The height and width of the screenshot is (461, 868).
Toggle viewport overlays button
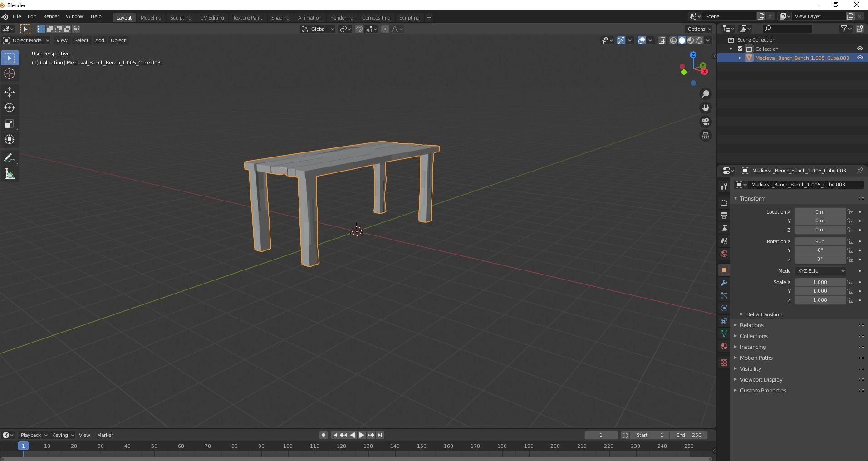642,40
